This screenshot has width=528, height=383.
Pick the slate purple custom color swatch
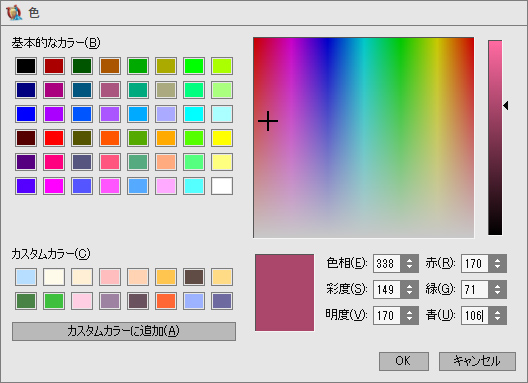[x=222, y=301]
